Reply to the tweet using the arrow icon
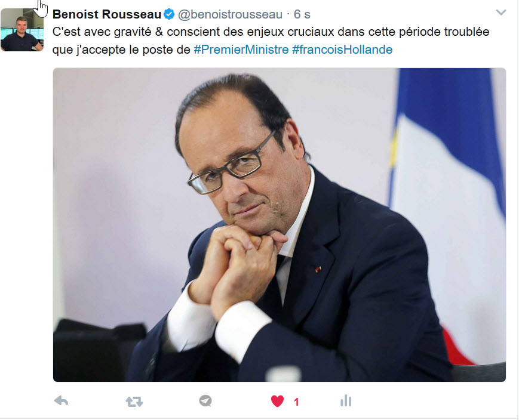The image size is (519, 420). (62, 401)
